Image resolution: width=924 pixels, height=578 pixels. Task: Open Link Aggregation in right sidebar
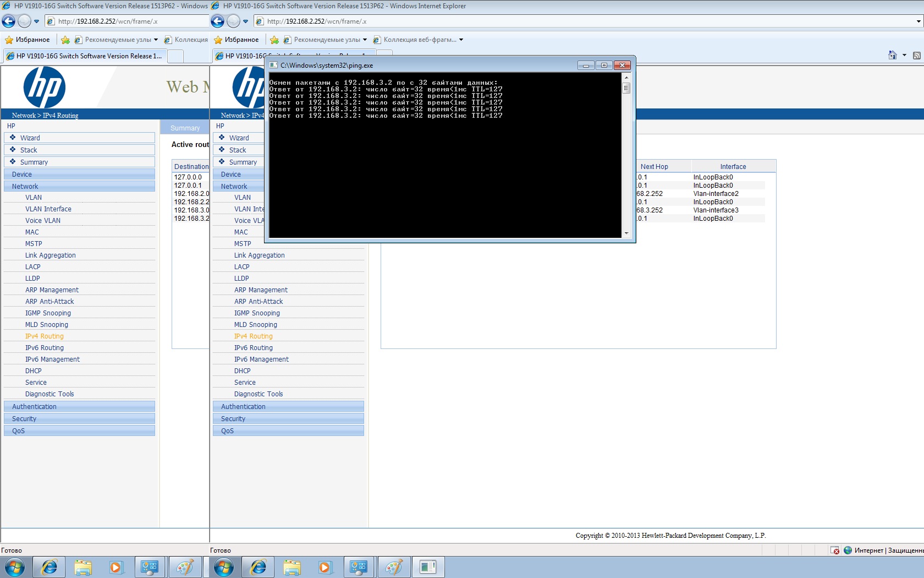tap(260, 255)
